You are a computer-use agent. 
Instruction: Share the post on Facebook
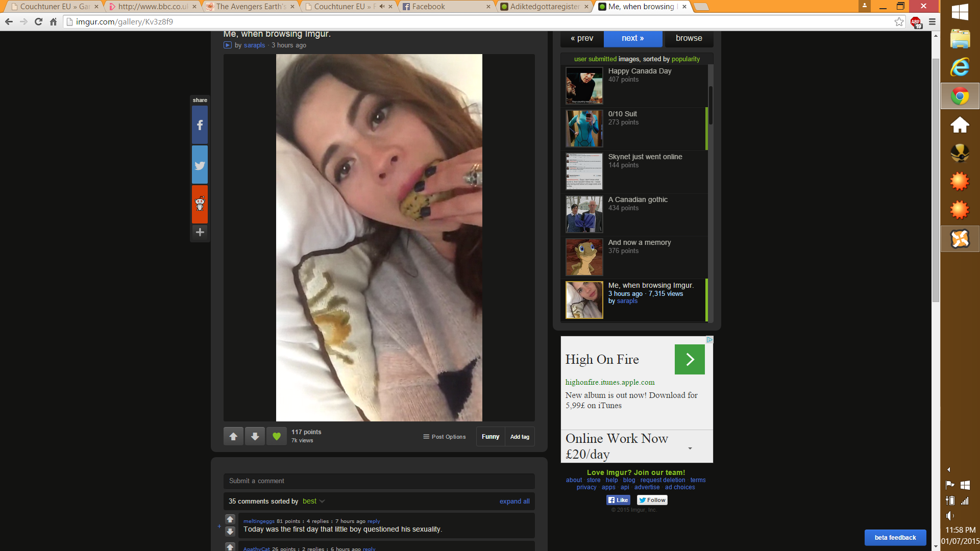200,125
